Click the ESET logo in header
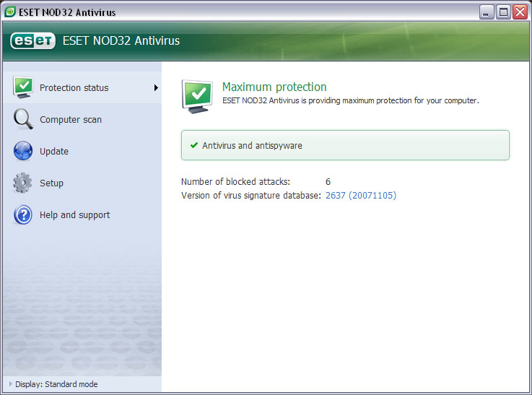This screenshot has width=532, height=395. click(32, 40)
